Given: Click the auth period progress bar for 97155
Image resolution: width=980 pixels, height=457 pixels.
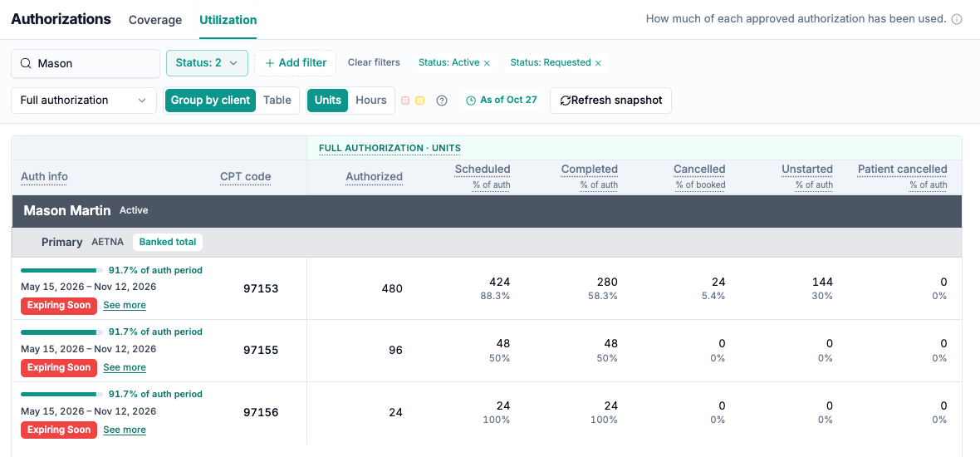Looking at the screenshot, I should pos(62,332).
